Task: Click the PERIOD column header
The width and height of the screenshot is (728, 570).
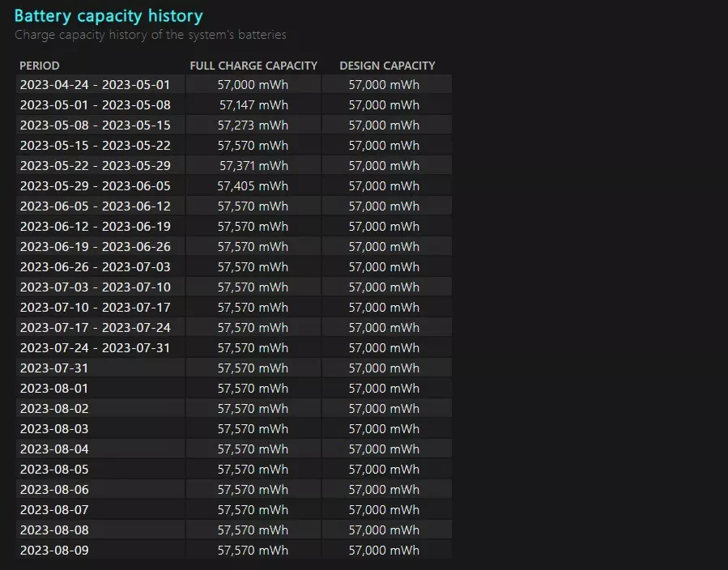Action: tap(40, 66)
